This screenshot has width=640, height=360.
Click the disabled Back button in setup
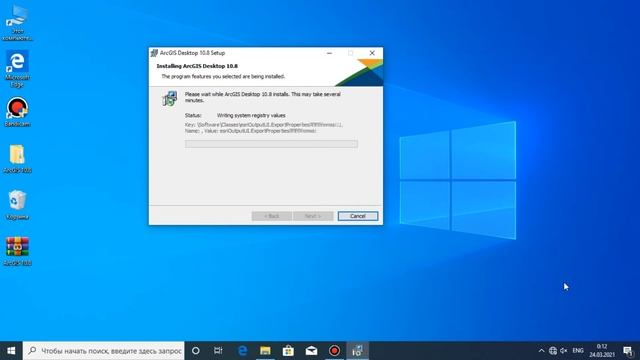coord(271,216)
